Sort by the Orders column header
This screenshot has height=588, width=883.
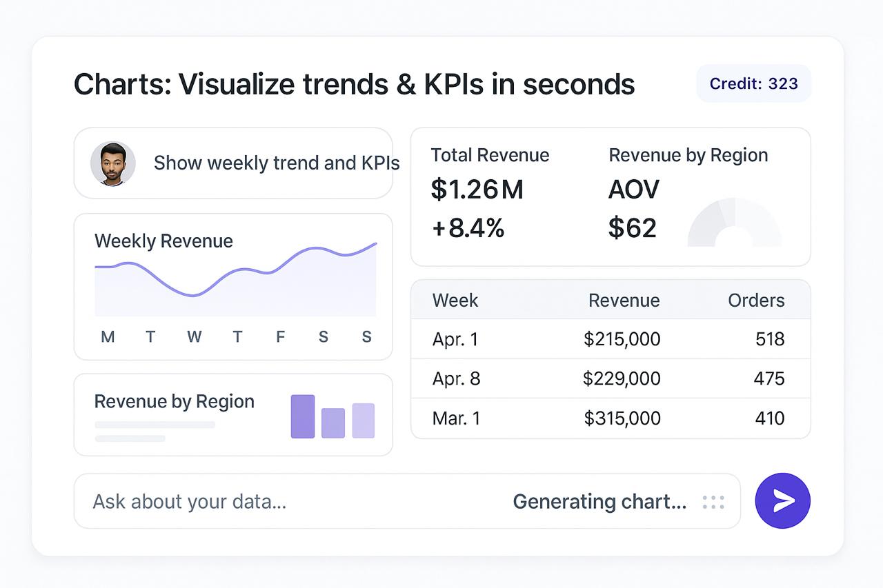(x=757, y=301)
